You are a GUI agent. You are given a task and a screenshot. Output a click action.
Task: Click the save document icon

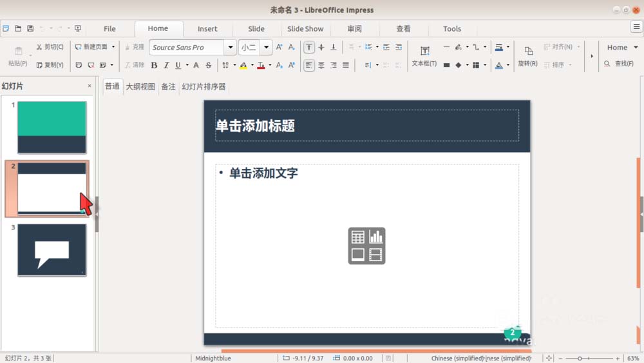[30, 28]
